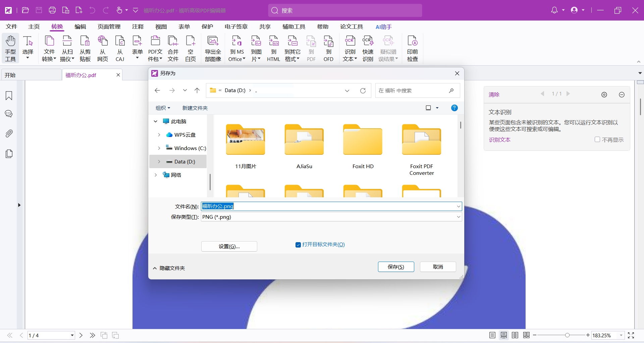Open the zoom percentage dropdown
The height and width of the screenshot is (343, 644).
point(621,335)
